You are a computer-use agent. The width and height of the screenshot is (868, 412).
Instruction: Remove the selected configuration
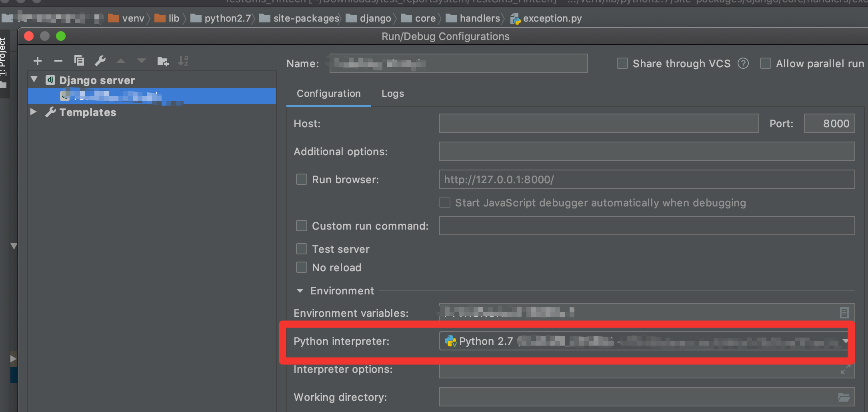58,61
